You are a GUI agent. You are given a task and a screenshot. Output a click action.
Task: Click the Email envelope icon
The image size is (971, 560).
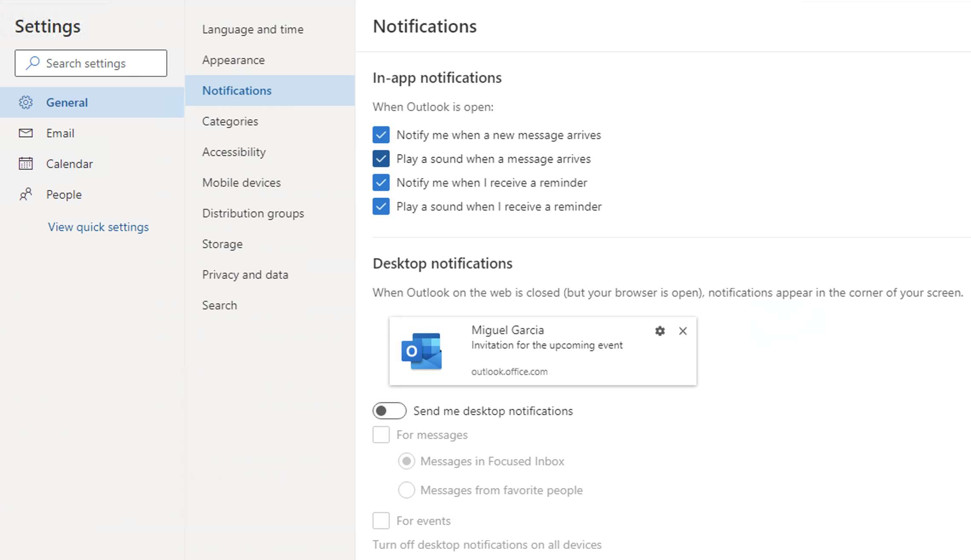tap(26, 133)
